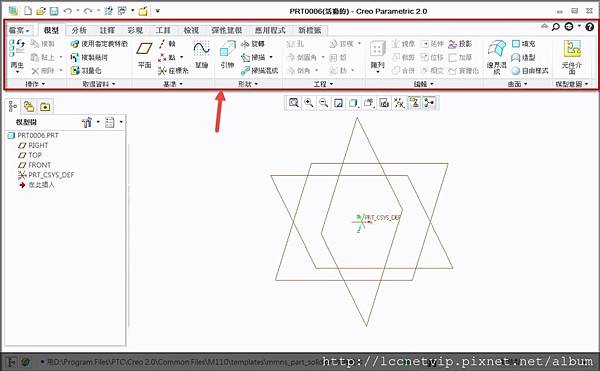
Task: Open the Folder Browser navigator tab
Action: coord(29,106)
